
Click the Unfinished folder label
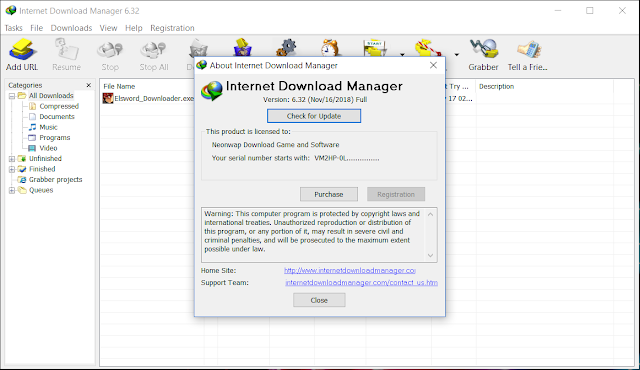45,159
